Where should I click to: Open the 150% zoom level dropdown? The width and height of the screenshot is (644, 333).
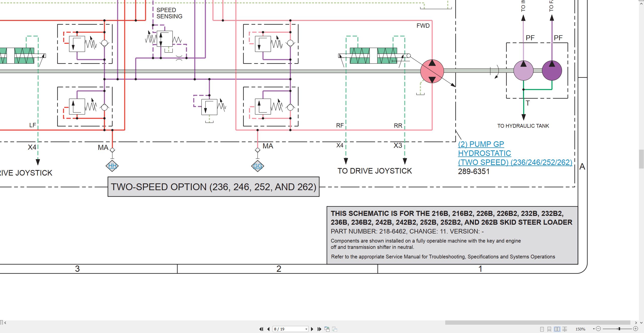coord(594,329)
